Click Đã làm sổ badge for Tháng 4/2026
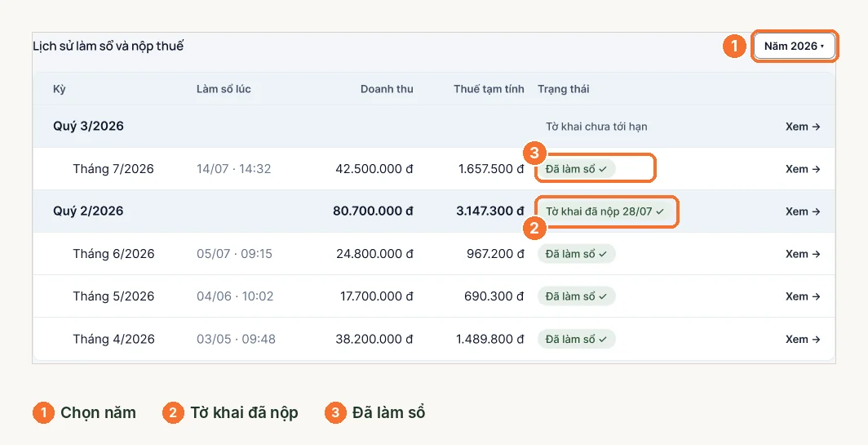868x445 pixels. click(x=576, y=339)
